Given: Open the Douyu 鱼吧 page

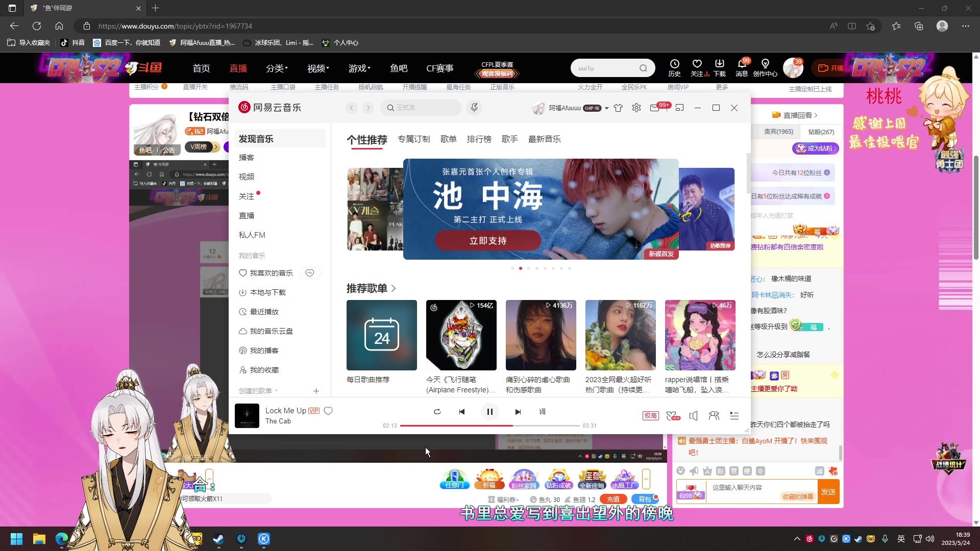Looking at the screenshot, I should 399,68.
